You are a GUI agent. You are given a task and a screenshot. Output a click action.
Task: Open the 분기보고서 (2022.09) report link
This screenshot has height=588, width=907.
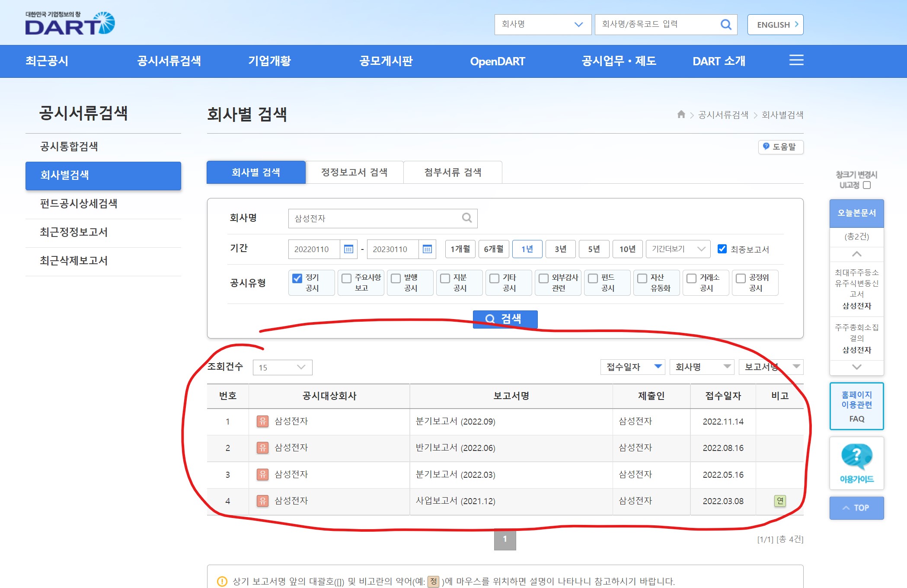point(455,422)
